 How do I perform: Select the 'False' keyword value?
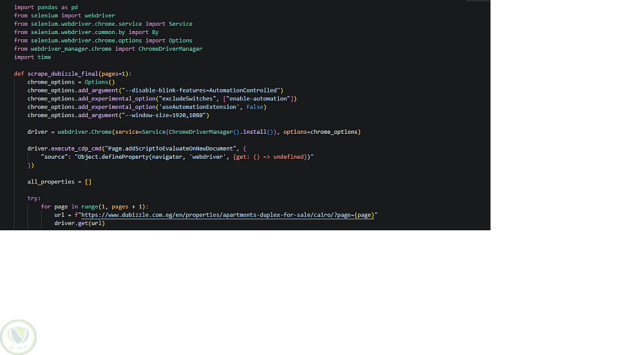(254, 107)
